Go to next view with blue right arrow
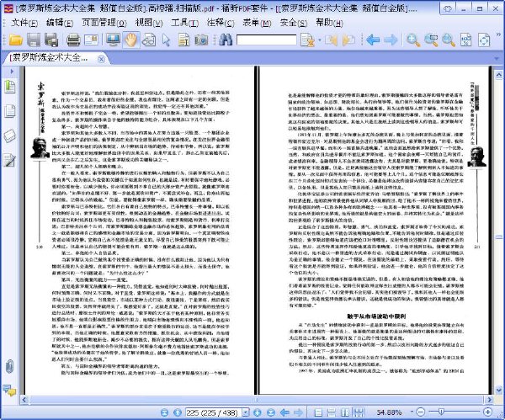Image resolution: width=505 pixels, height=420 pixels. (x=391, y=40)
